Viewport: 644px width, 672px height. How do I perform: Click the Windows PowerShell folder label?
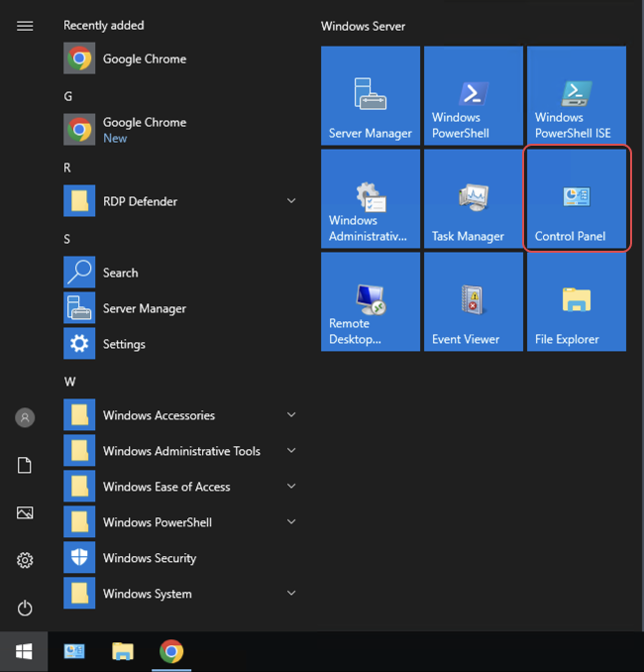158,522
